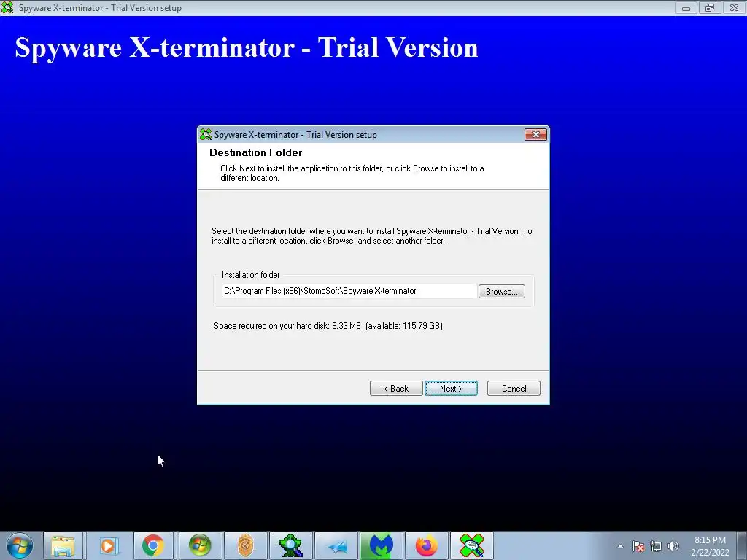Go Back to previous setup step
This screenshot has height=560, width=747.
(x=396, y=388)
